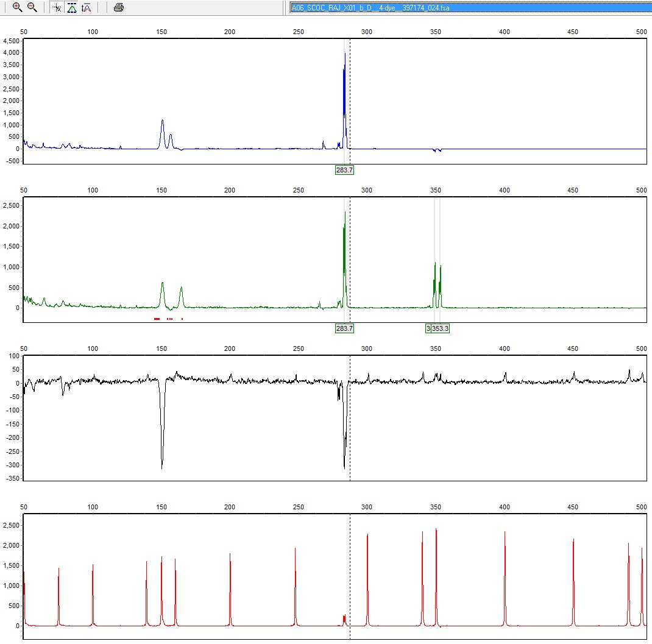The width and height of the screenshot is (652, 644).
Task: Click red marker dashes below green plot
Action: [157, 319]
